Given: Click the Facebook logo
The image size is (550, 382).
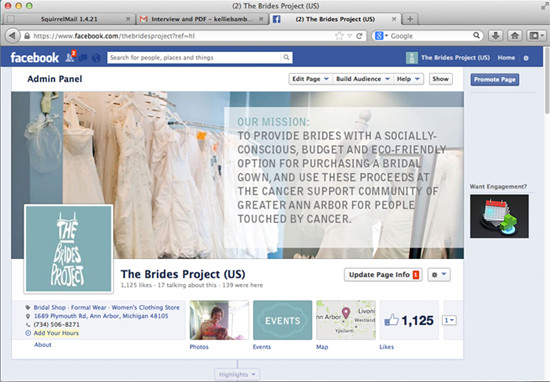Looking at the screenshot, I should pyautogui.click(x=34, y=58).
